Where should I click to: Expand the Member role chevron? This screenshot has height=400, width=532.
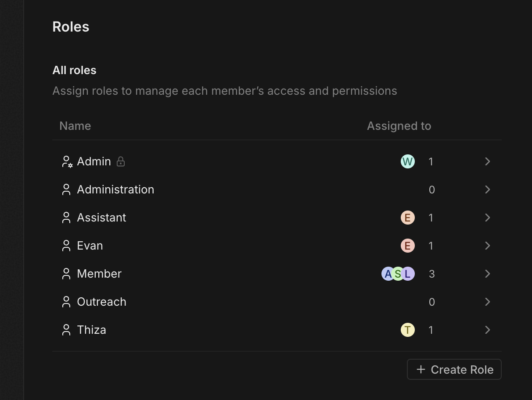tap(487, 274)
